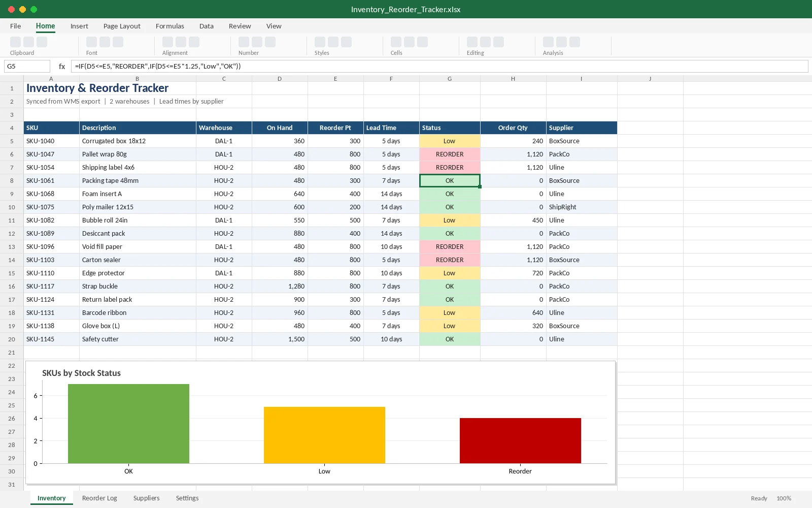Viewport: 812px width, 508px height.
Task: Click the SKU-1131 cell
Action: point(51,313)
